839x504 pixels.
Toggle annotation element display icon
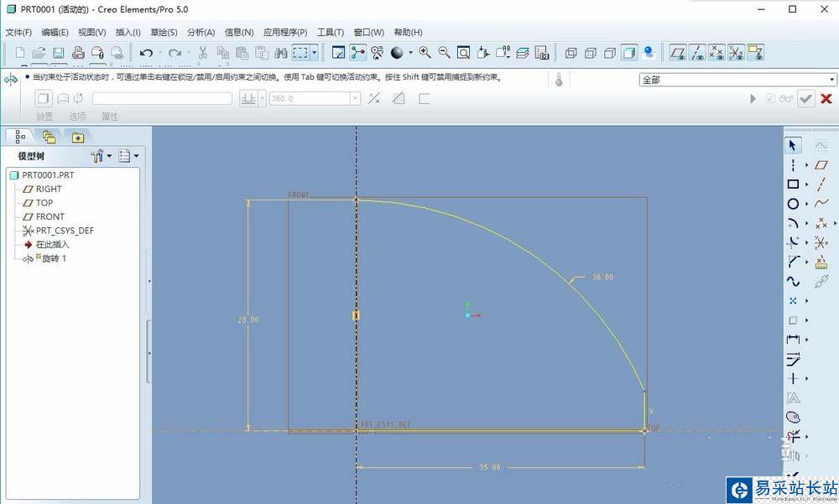pyautogui.click(x=756, y=53)
